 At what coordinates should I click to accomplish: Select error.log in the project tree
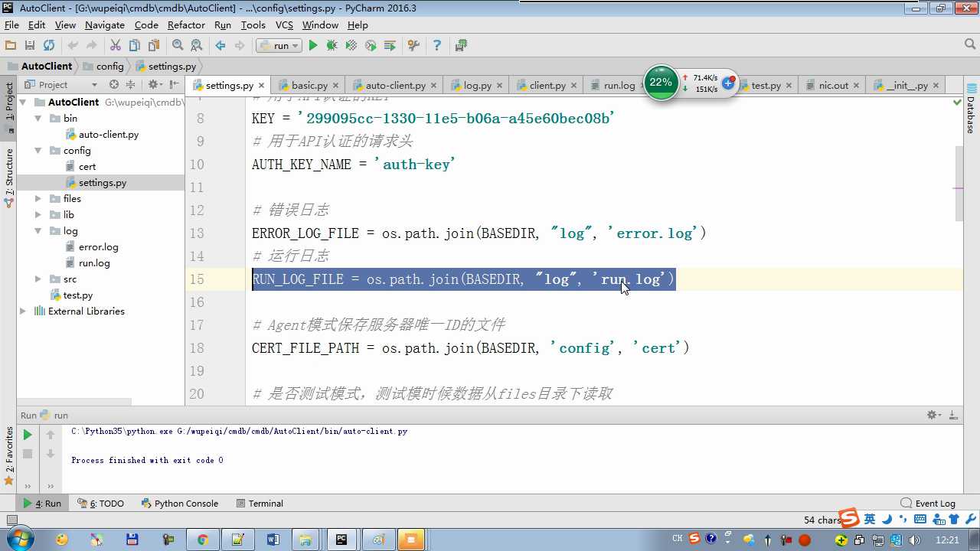[98, 246]
